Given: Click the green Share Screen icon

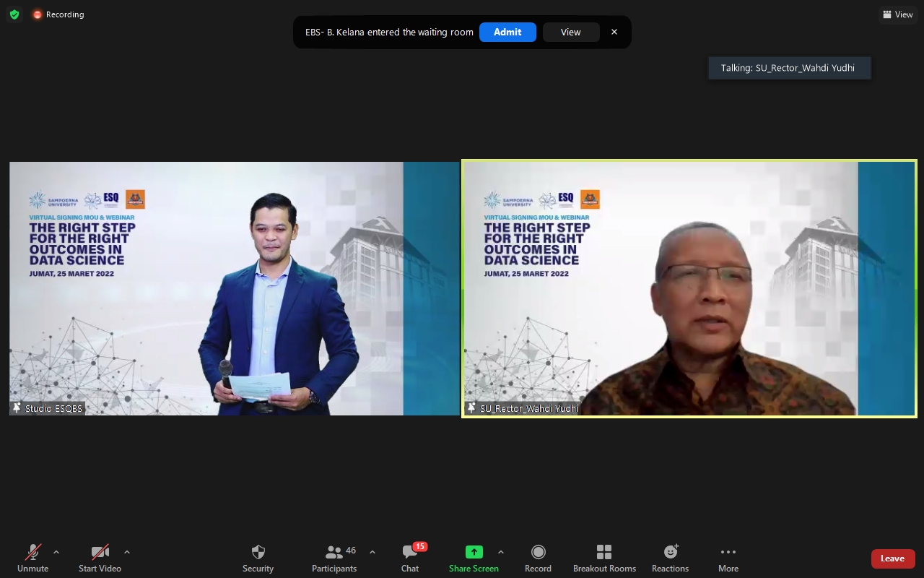Looking at the screenshot, I should coord(474,552).
